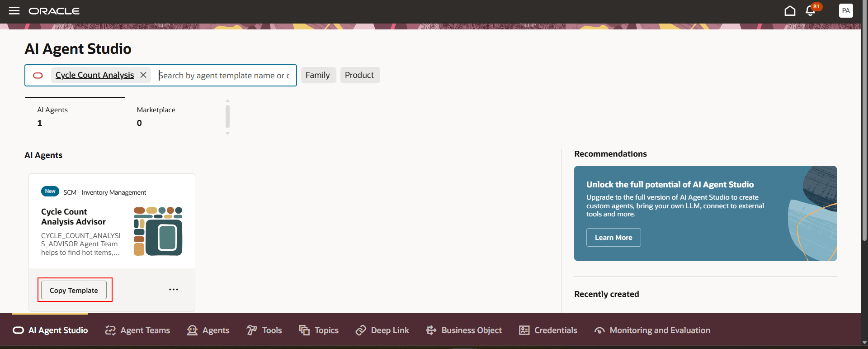
Task: Open the Cycle Count Analysis Advisor card title
Action: tap(73, 217)
